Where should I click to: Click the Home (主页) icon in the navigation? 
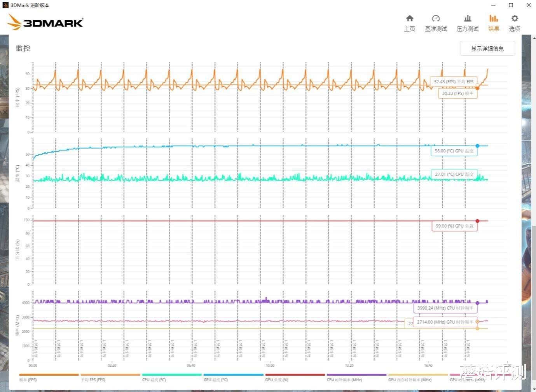pyautogui.click(x=409, y=18)
